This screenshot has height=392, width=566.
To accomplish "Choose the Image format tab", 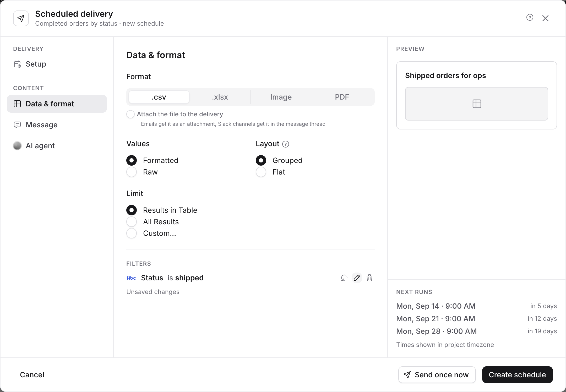I will pyautogui.click(x=281, y=97).
